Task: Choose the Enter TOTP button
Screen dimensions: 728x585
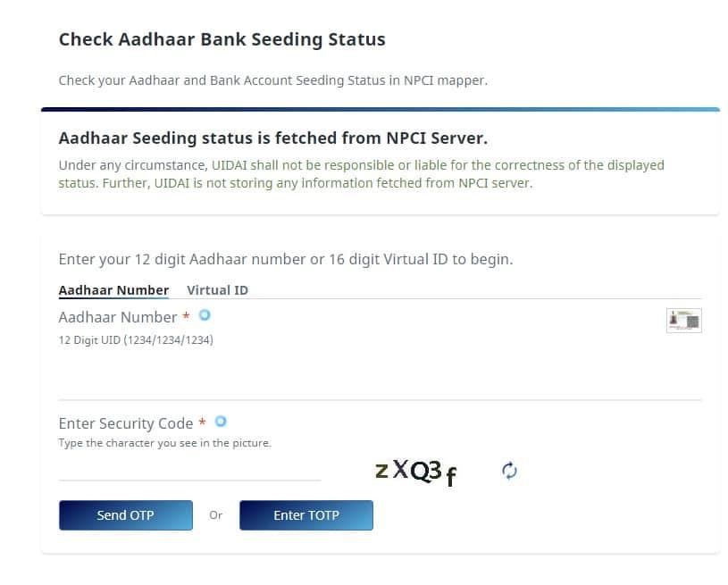Action: pyautogui.click(x=306, y=515)
